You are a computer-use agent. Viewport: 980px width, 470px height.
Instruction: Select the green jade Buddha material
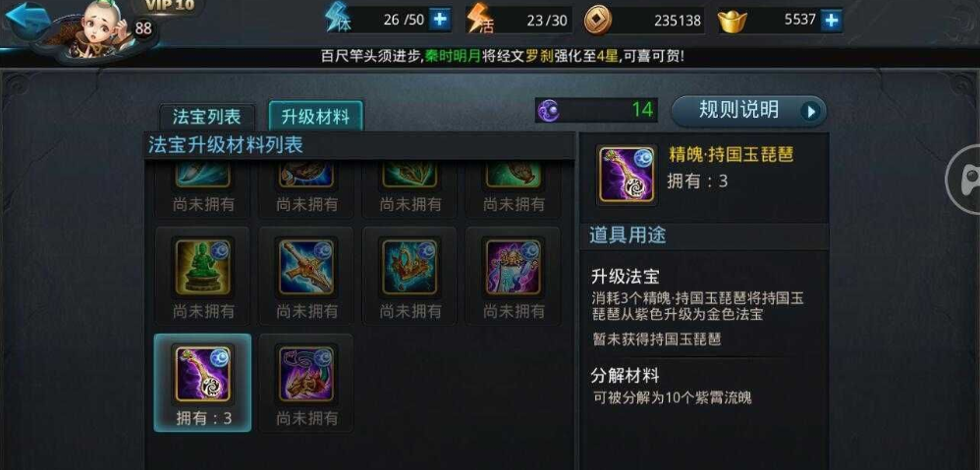tap(202, 267)
